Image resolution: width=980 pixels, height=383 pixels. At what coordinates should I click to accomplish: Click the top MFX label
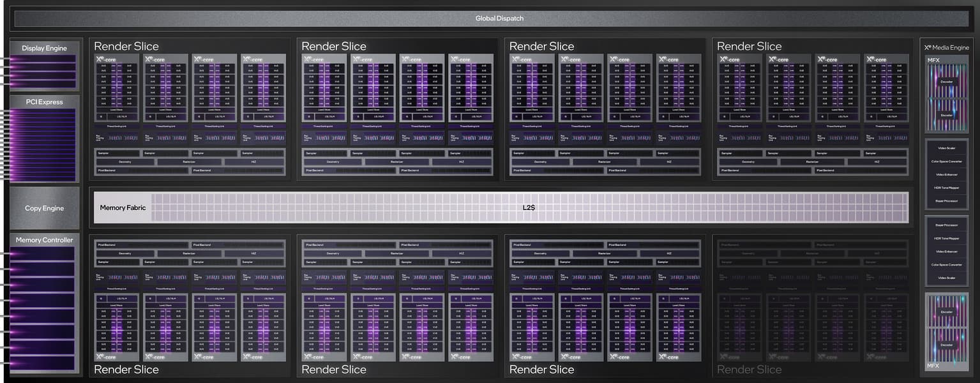933,60
